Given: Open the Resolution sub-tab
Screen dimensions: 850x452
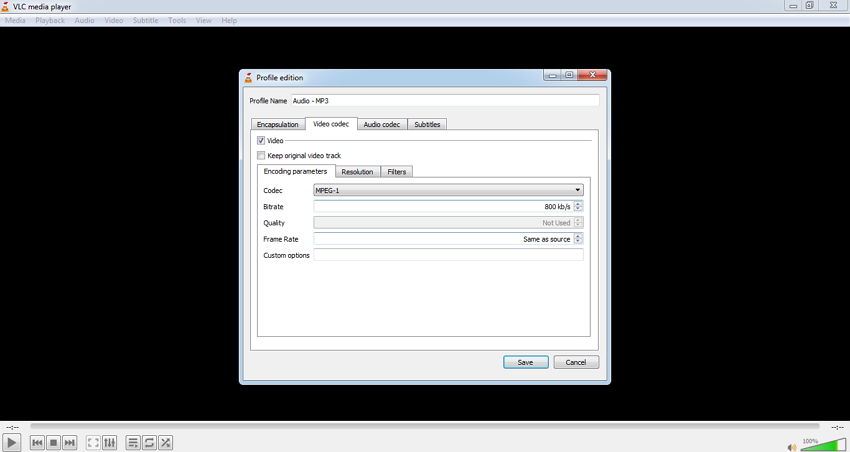Looking at the screenshot, I should point(357,172).
